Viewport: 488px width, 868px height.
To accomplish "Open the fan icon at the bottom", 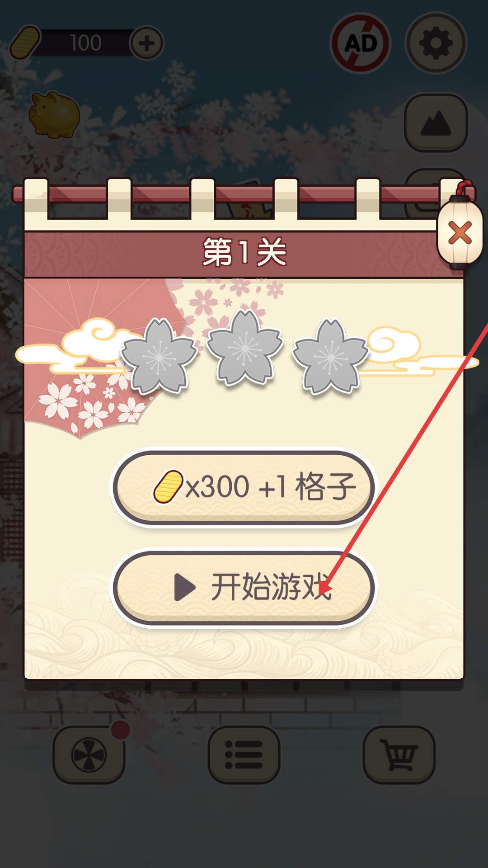I will coord(89,755).
